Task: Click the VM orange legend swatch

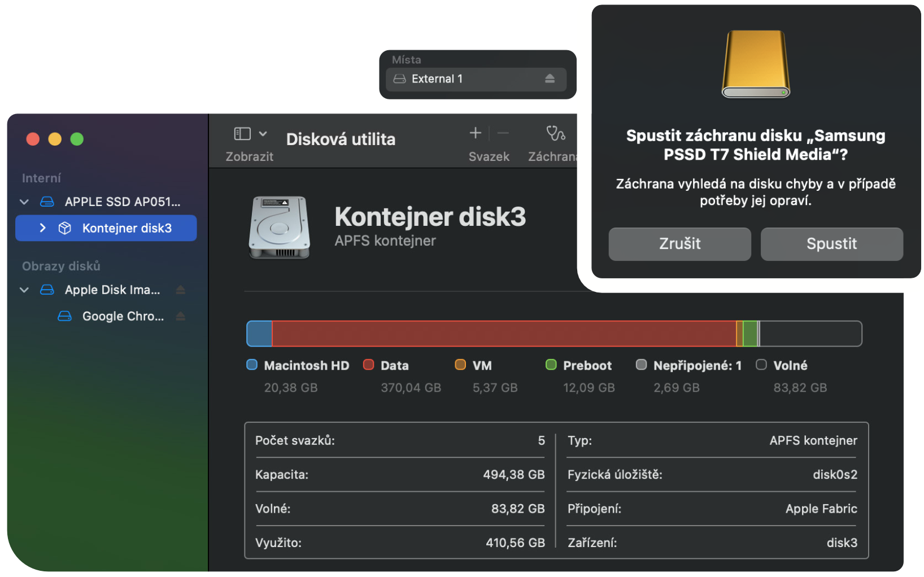Action: (460, 365)
